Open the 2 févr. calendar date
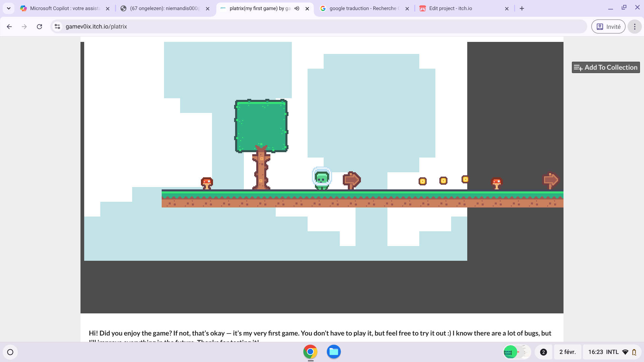Image resolution: width=644 pixels, height=362 pixels. (567, 352)
